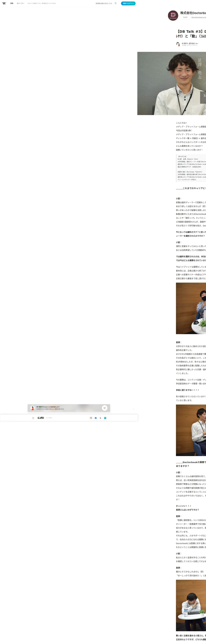Click the Wantedly logo in the header
206x644 pixels.
click(4, 4)
